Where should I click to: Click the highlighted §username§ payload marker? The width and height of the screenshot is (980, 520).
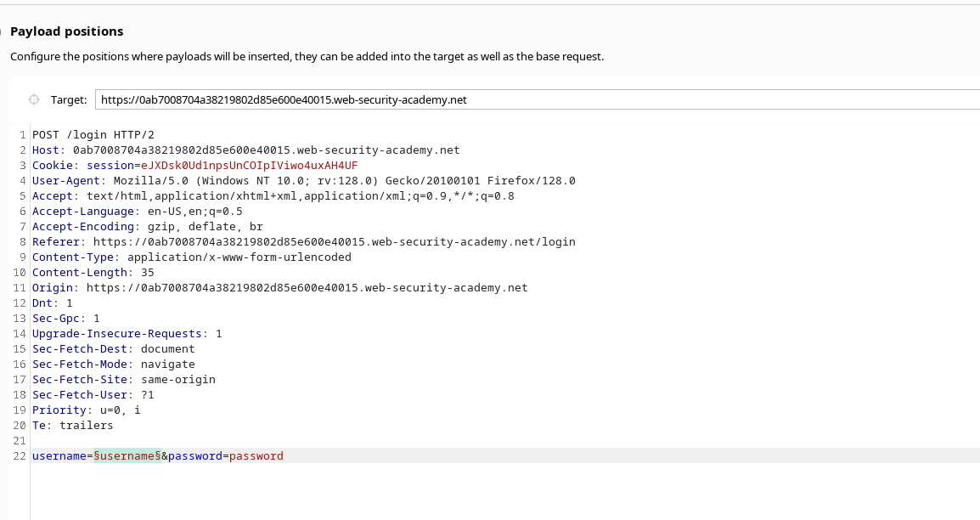[127, 456]
